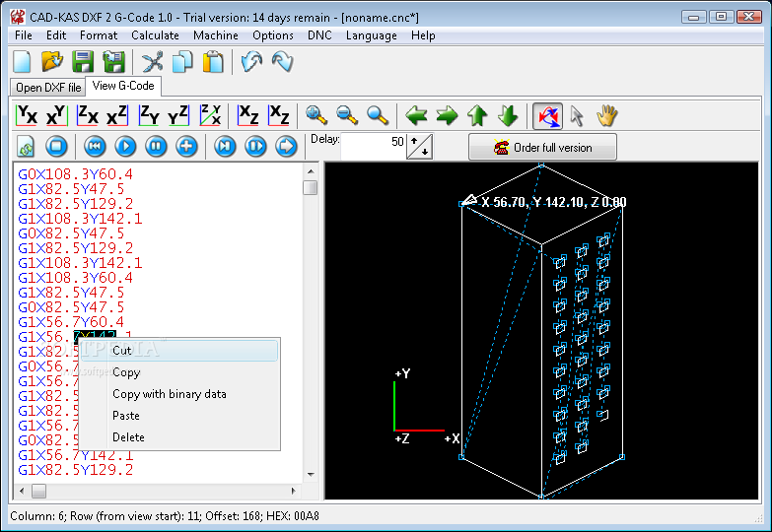The image size is (772, 532).
Task: Switch to the Open DXF file tab
Action: (48, 88)
